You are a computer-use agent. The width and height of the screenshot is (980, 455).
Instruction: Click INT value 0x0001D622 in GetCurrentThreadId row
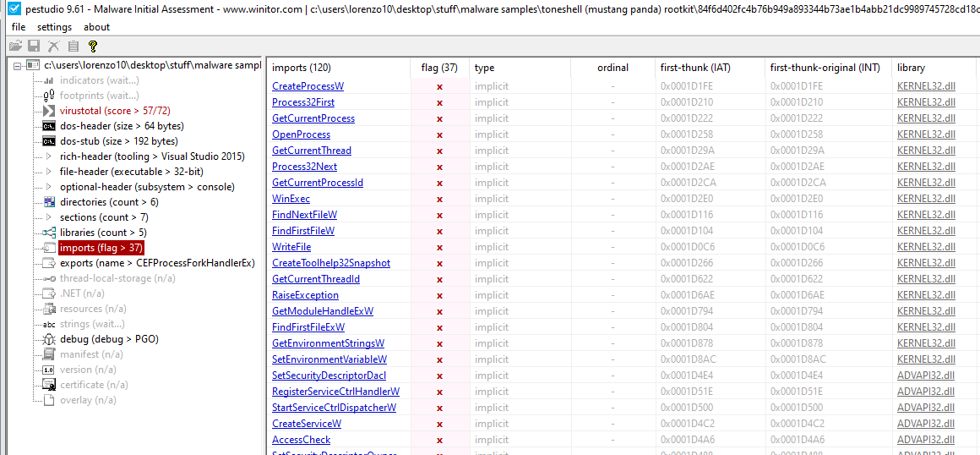point(797,278)
